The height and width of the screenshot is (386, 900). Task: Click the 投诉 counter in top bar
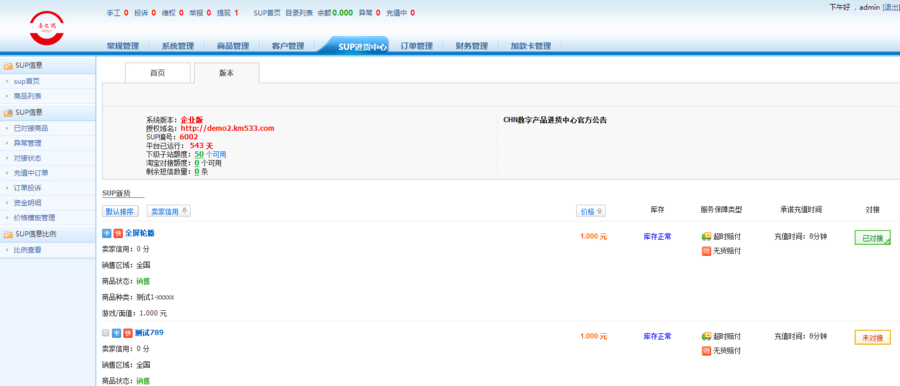point(145,13)
